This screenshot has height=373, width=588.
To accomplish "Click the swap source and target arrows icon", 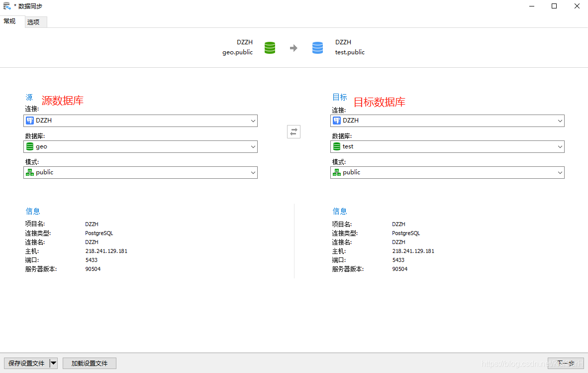I will [x=293, y=131].
